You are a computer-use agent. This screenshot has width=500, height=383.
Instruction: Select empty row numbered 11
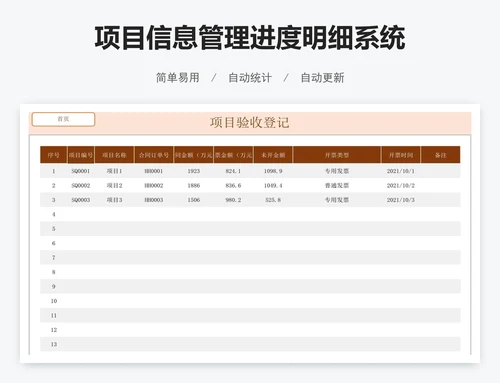pyautogui.click(x=250, y=315)
